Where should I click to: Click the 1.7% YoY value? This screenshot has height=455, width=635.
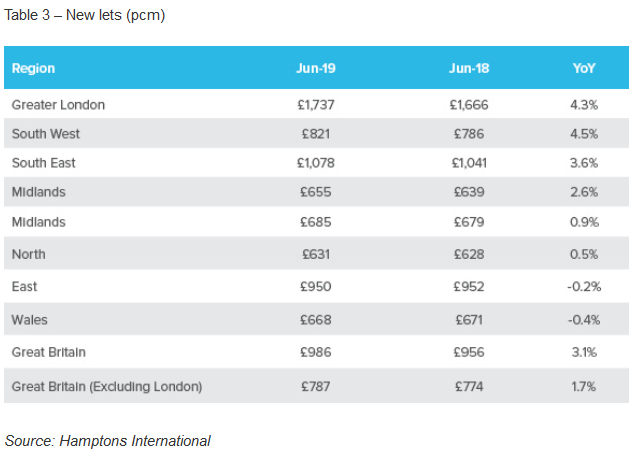point(583,386)
